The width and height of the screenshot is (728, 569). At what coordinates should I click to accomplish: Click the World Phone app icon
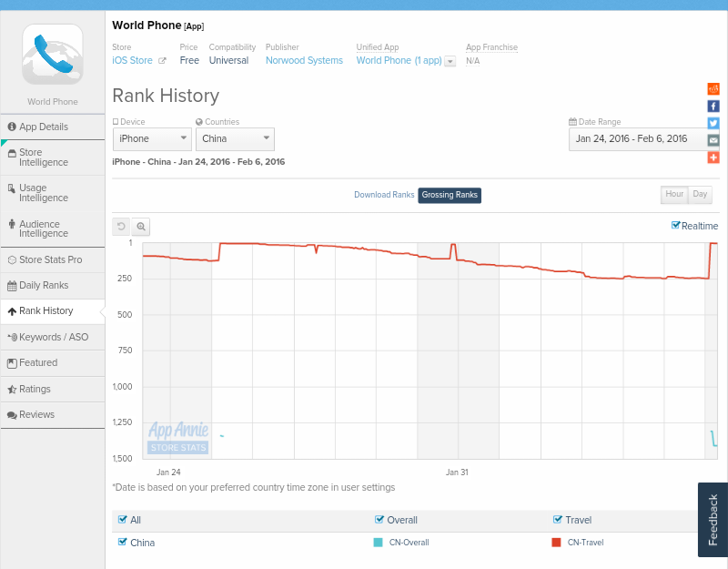(53, 55)
